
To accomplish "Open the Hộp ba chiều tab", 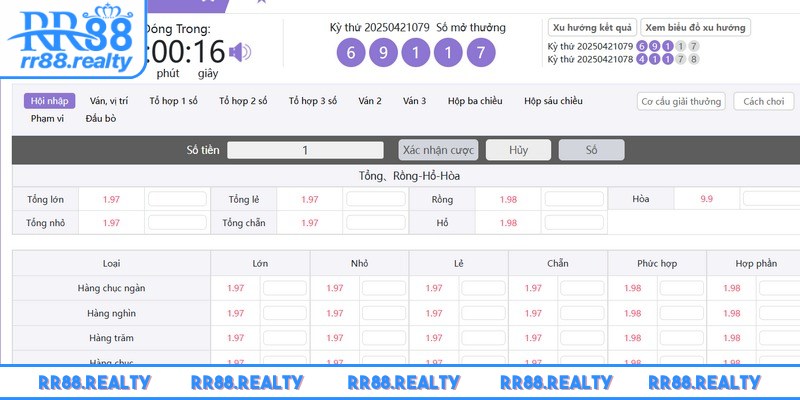I will [475, 101].
